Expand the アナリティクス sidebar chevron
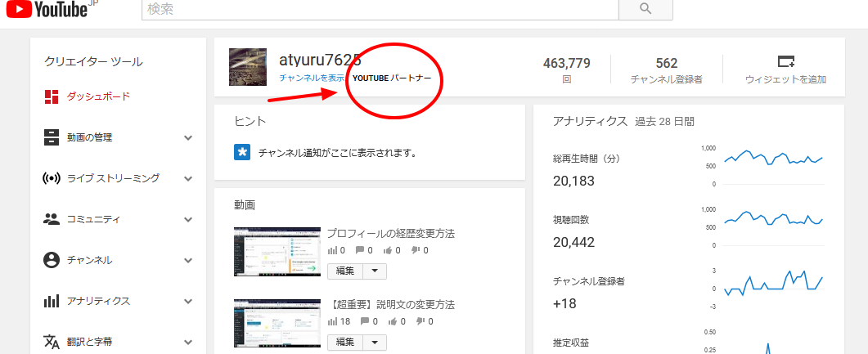Image resolution: width=868 pixels, height=354 pixels. coord(188,302)
